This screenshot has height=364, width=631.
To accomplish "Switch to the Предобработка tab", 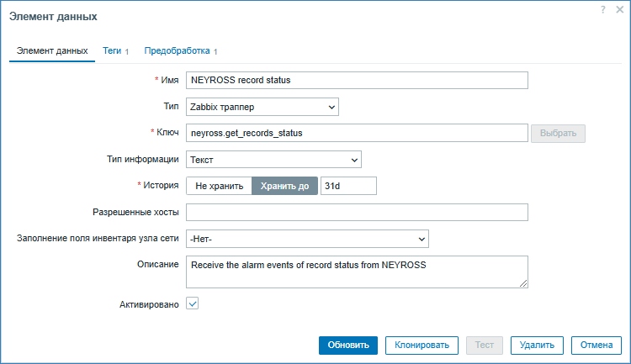I will click(177, 50).
